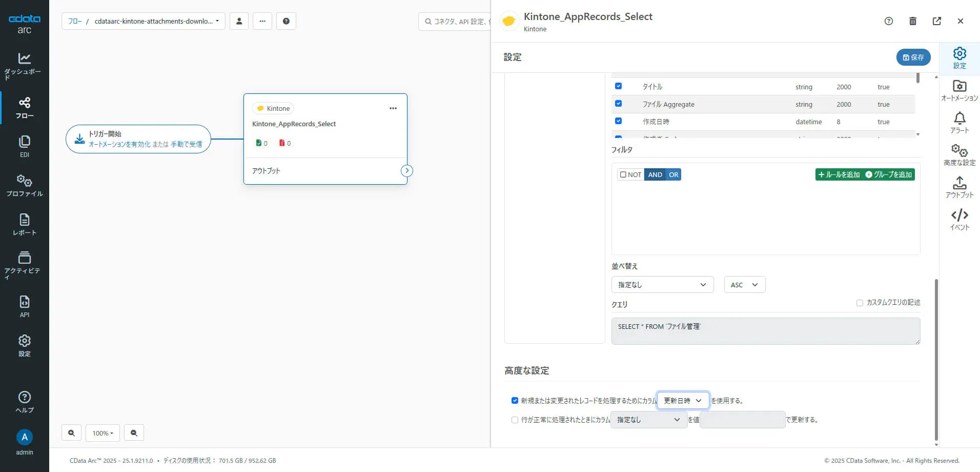This screenshot has height=472, width=980.
Task: Click the query text field
Action: (765, 331)
